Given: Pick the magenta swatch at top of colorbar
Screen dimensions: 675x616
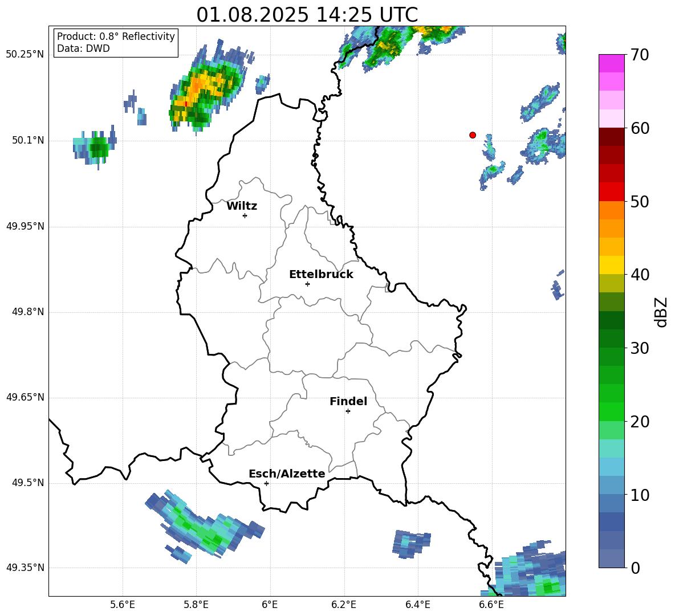Looking at the screenshot, I should coord(612,63).
